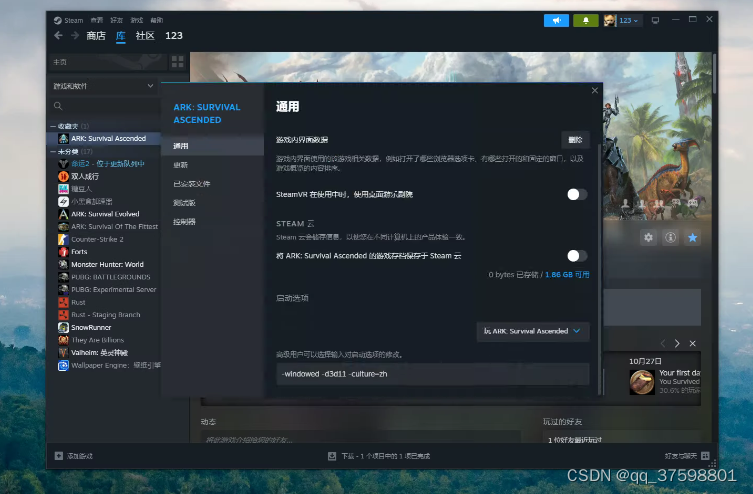Image resolution: width=753 pixels, height=494 pixels.
Task: Open the beta versions settings tab
Action: tap(212, 203)
